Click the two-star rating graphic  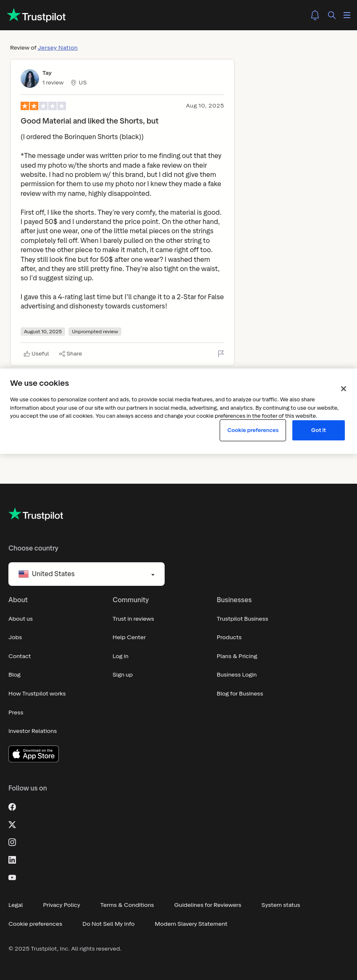pyautogui.click(x=43, y=106)
